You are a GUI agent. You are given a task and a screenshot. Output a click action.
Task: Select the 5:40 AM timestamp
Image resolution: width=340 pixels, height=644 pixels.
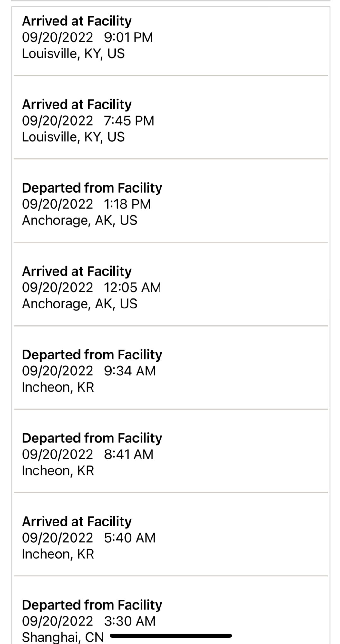tap(89, 538)
